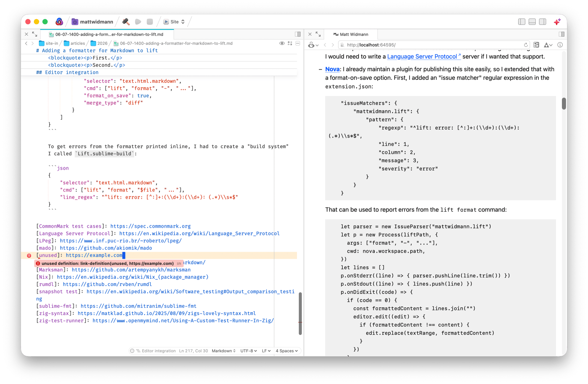Run the project with play button
The height and width of the screenshot is (384, 588).
(x=138, y=22)
